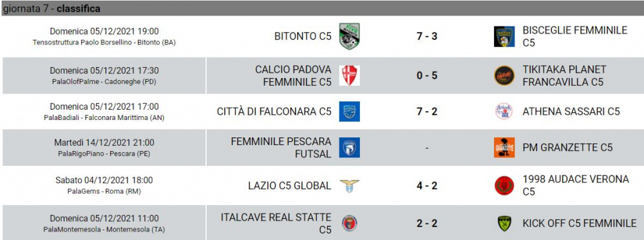Click the Italcave Real Statte crest
Viewport: 644px width, 240px height.
click(x=350, y=223)
